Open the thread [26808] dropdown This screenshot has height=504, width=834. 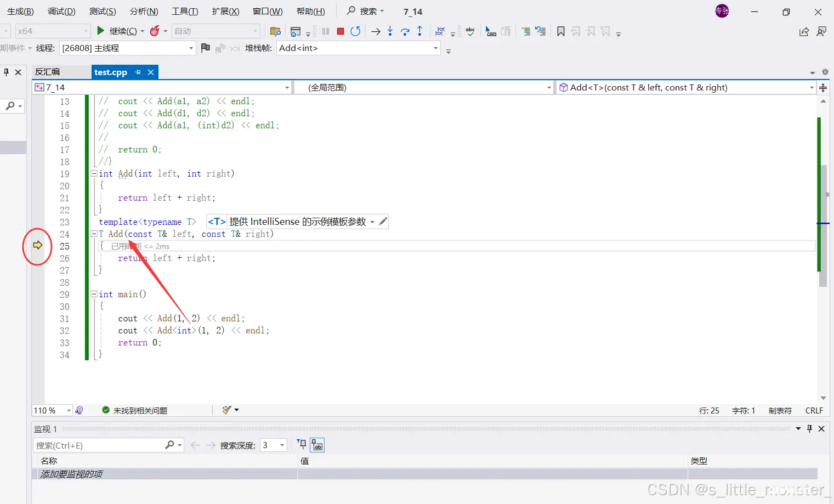[x=191, y=48]
